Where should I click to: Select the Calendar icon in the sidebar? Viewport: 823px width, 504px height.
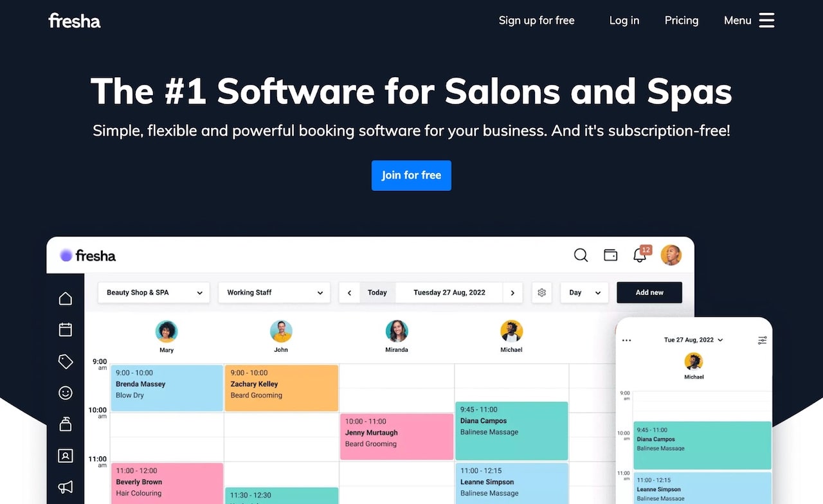pos(65,329)
